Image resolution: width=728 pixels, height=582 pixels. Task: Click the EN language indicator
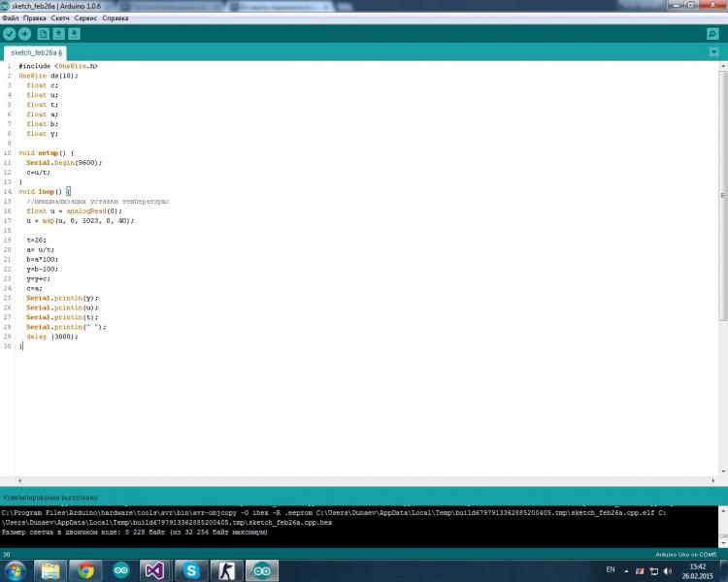click(x=610, y=568)
